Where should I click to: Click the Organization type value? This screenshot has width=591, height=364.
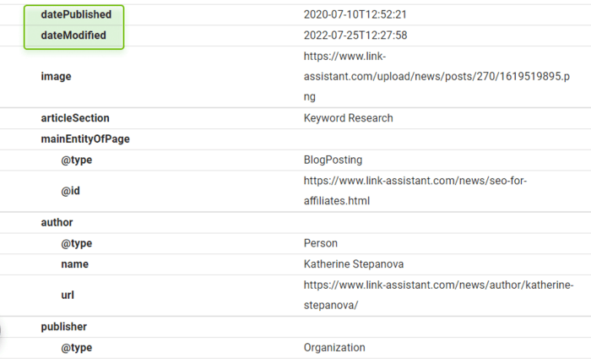(x=334, y=347)
